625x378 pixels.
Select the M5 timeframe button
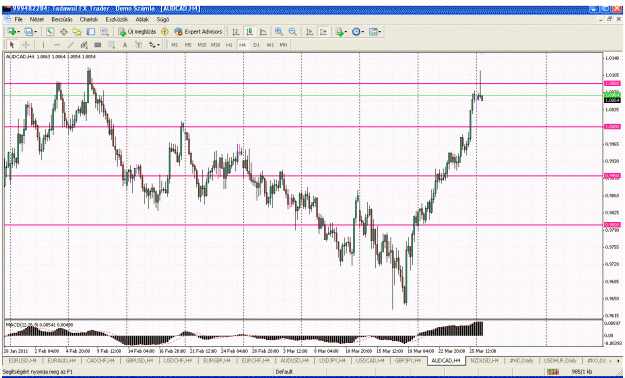click(188, 45)
